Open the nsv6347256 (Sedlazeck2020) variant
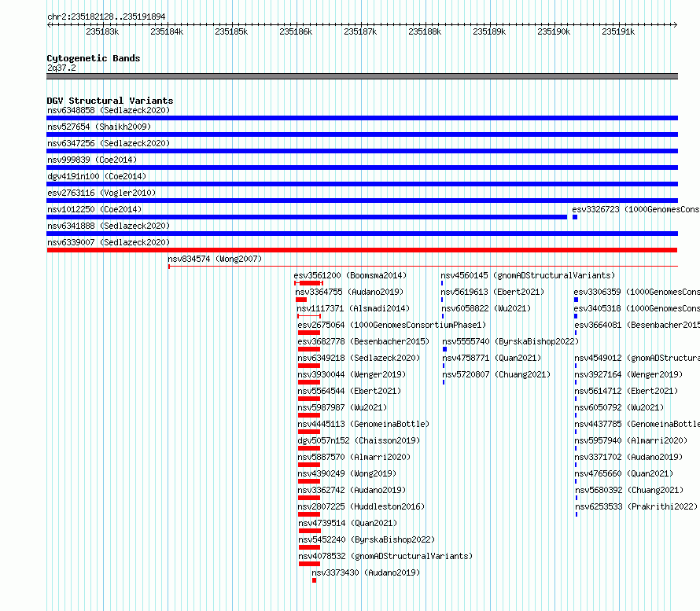 point(109,143)
